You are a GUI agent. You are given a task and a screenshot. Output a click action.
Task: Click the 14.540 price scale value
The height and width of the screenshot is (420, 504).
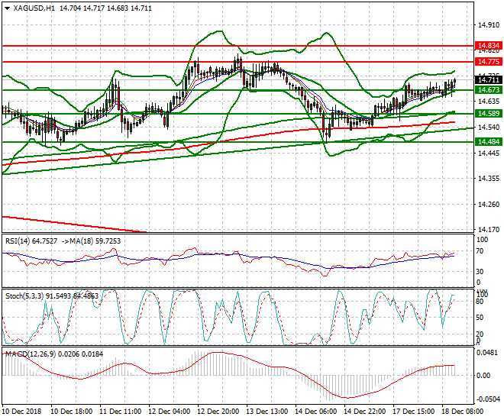489,128
